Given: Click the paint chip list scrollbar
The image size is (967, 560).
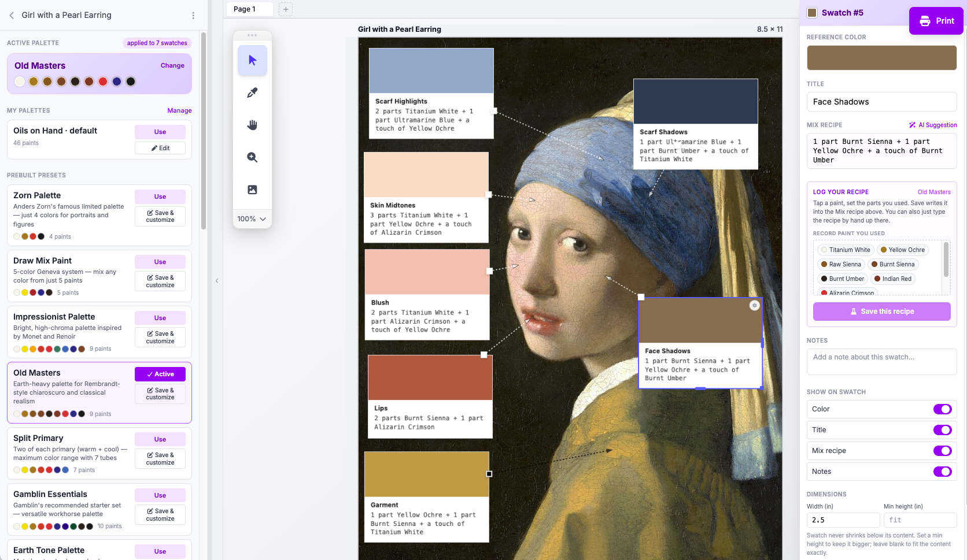Looking at the screenshot, I should click(946, 259).
